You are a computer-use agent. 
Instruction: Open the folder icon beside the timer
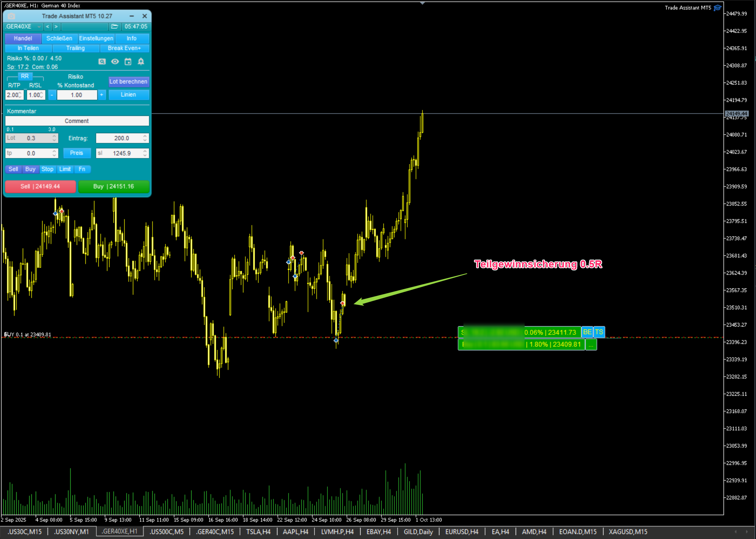click(x=114, y=27)
